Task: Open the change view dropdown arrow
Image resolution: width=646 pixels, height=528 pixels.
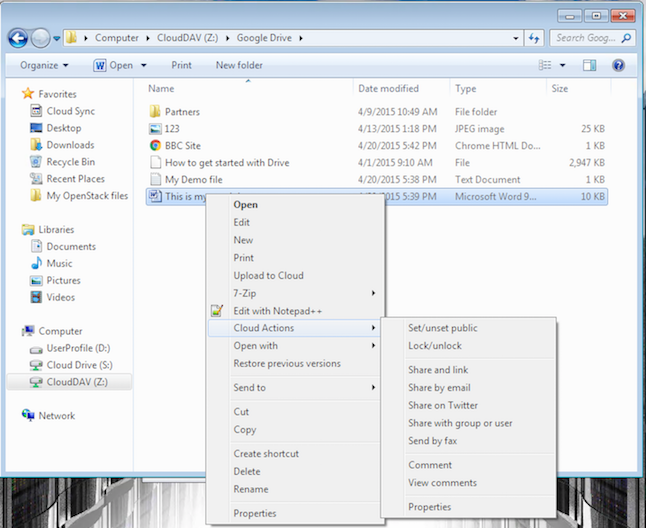Action: [563, 66]
